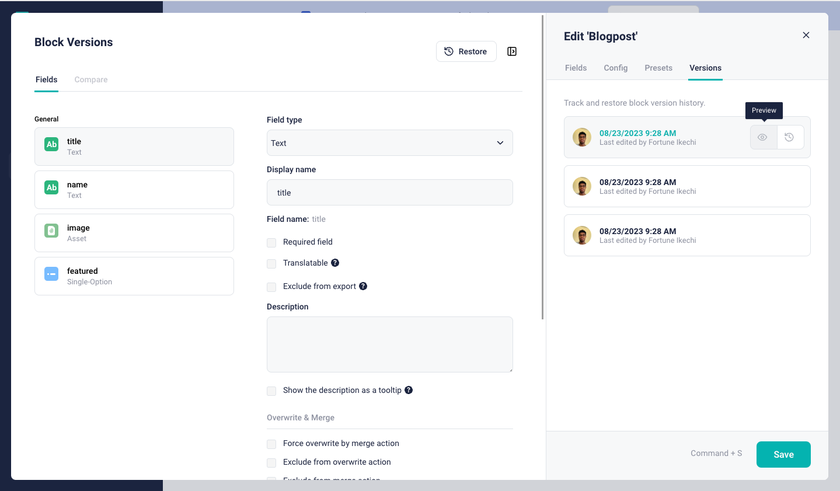Close the Edit 'Blogpost' panel

coord(806,35)
